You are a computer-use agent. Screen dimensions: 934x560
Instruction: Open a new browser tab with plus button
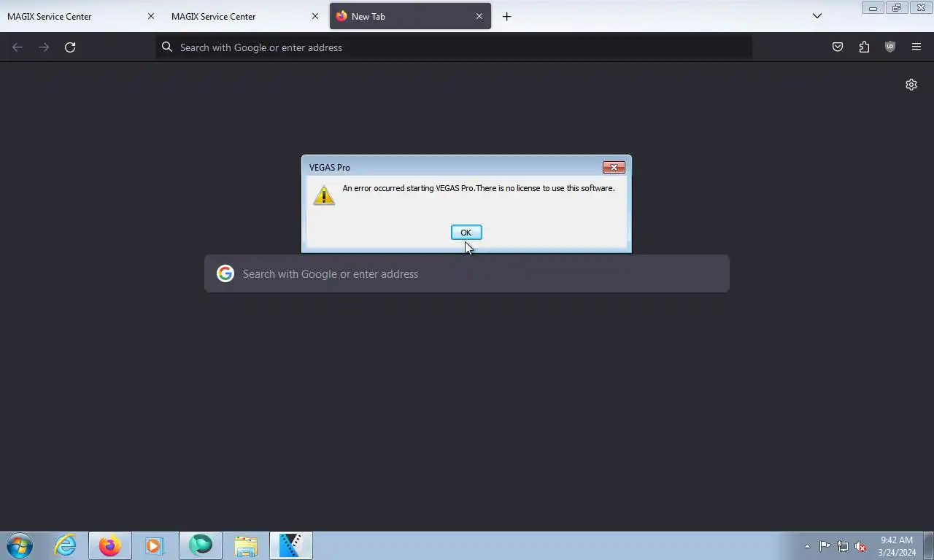[x=506, y=16]
